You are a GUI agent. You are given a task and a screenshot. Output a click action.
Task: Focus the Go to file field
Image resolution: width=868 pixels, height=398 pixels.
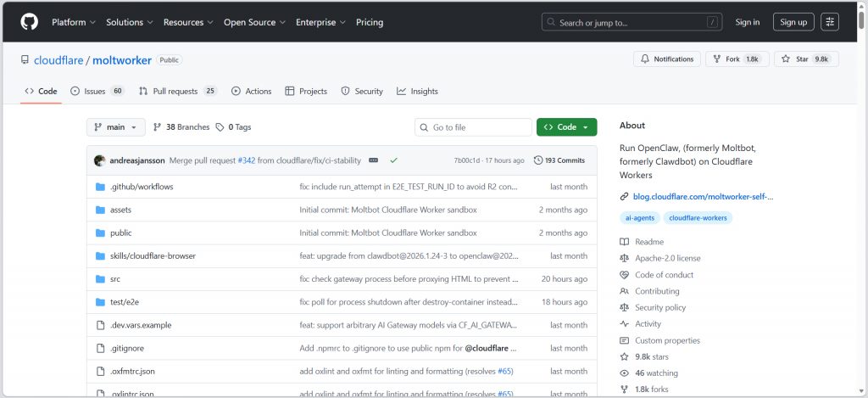[473, 127]
